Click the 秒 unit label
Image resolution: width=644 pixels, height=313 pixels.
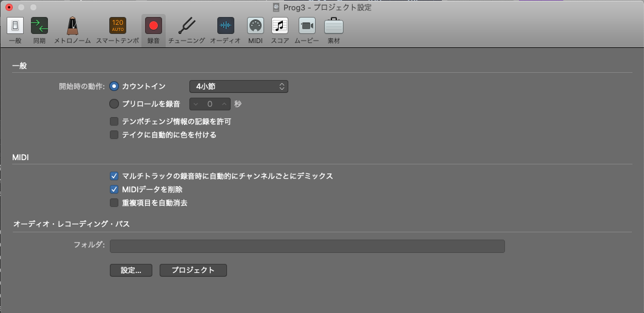coord(238,104)
